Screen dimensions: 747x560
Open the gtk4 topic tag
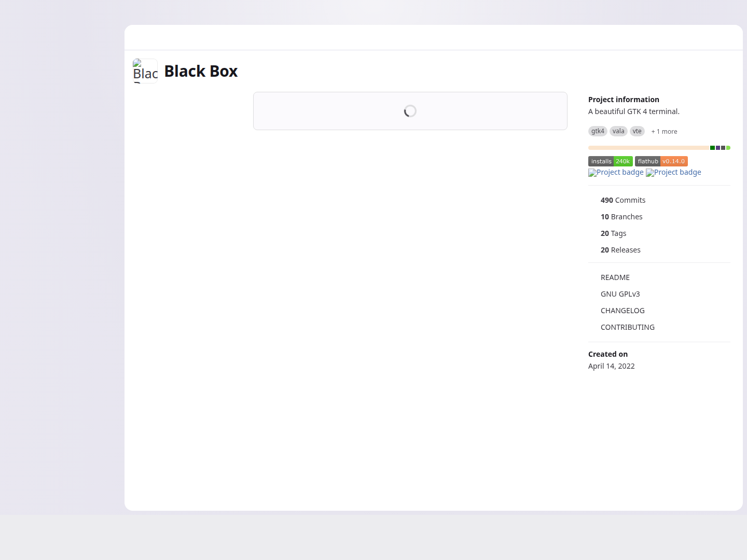(x=598, y=131)
